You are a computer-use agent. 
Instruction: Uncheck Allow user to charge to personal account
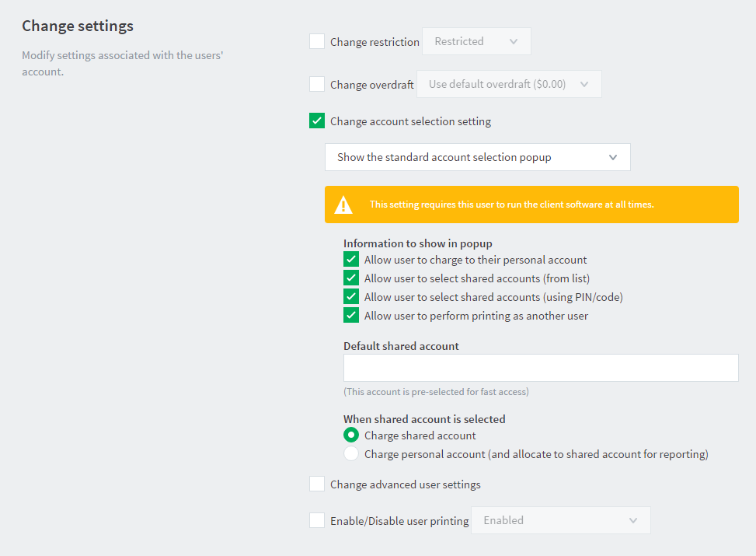tap(351, 259)
